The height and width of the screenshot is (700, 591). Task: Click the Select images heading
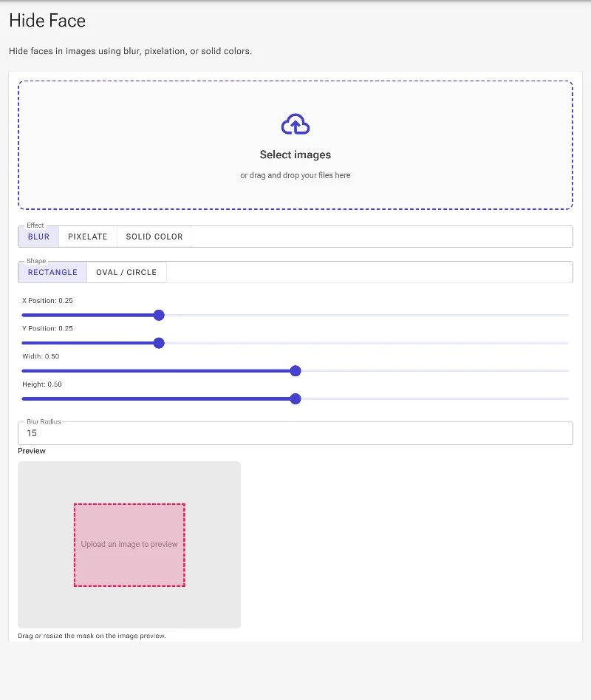point(295,154)
